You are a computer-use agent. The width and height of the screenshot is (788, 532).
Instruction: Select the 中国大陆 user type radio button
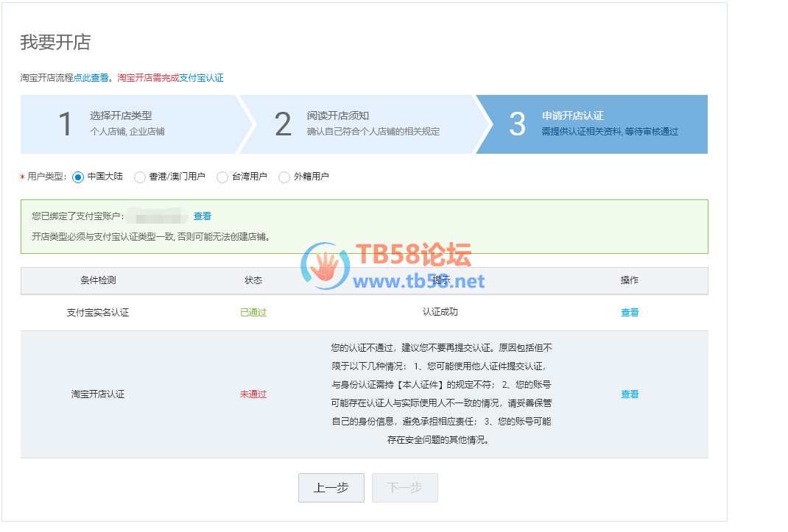point(78,177)
